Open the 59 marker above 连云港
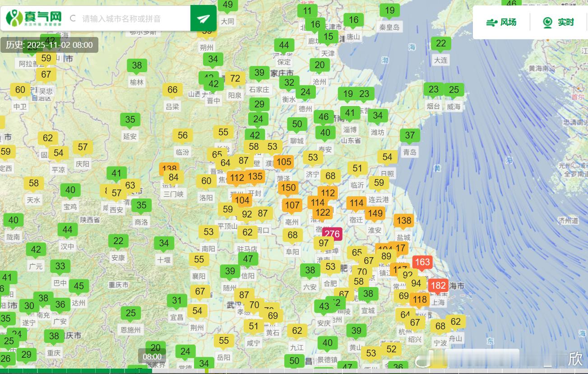The image size is (588, 374). click(x=379, y=183)
